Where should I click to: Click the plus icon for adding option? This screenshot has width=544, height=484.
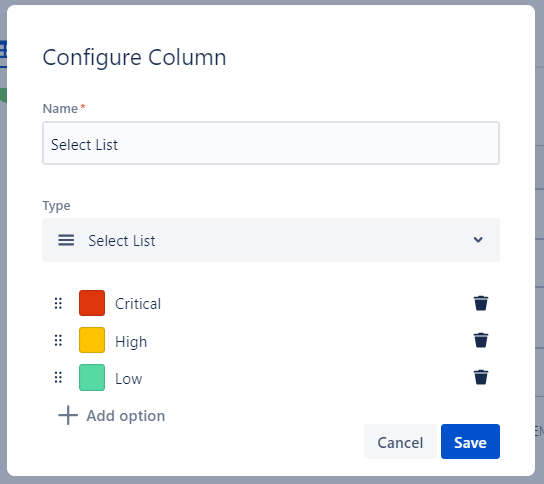[68, 415]
